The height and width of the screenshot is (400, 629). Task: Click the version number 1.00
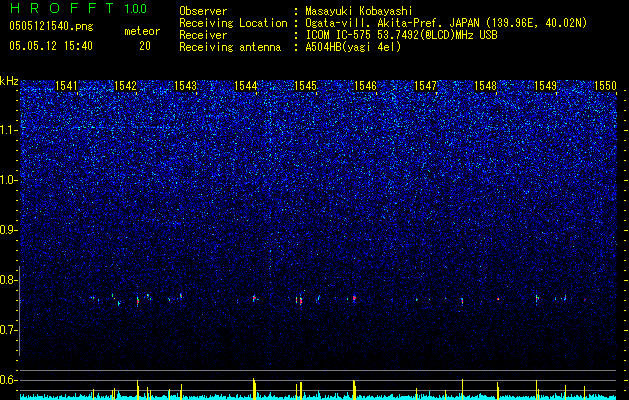[135, 9]
